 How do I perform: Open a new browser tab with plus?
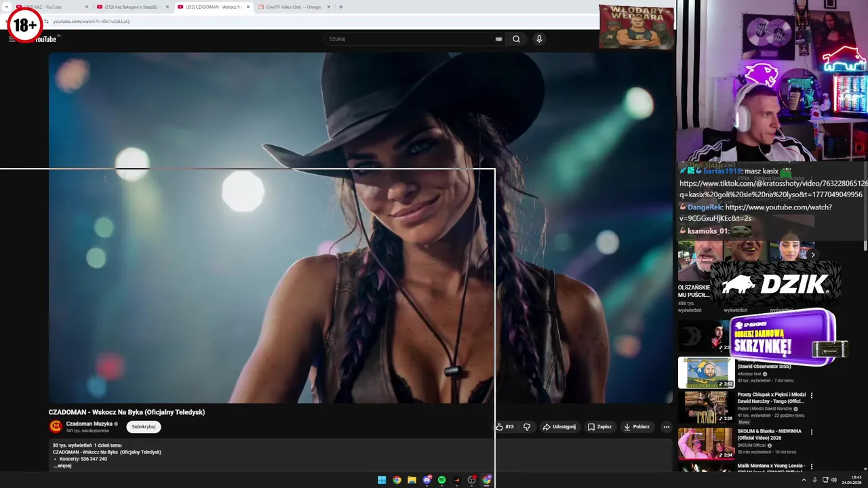pos(340,7)
